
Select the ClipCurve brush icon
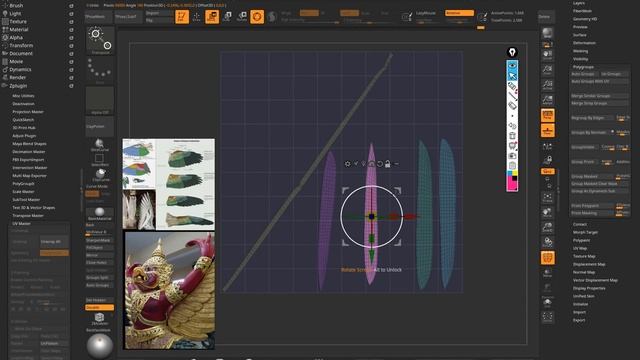click(x=100, y=175)
